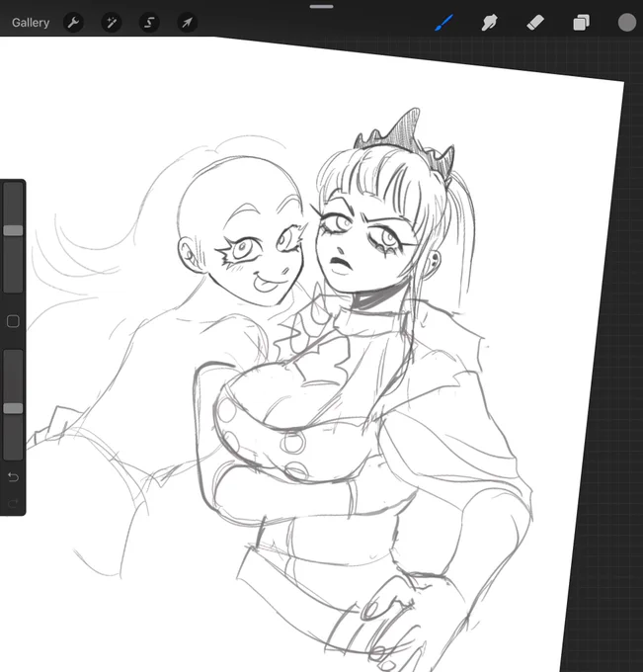Open the color picker circle

[x=627, y=23]
